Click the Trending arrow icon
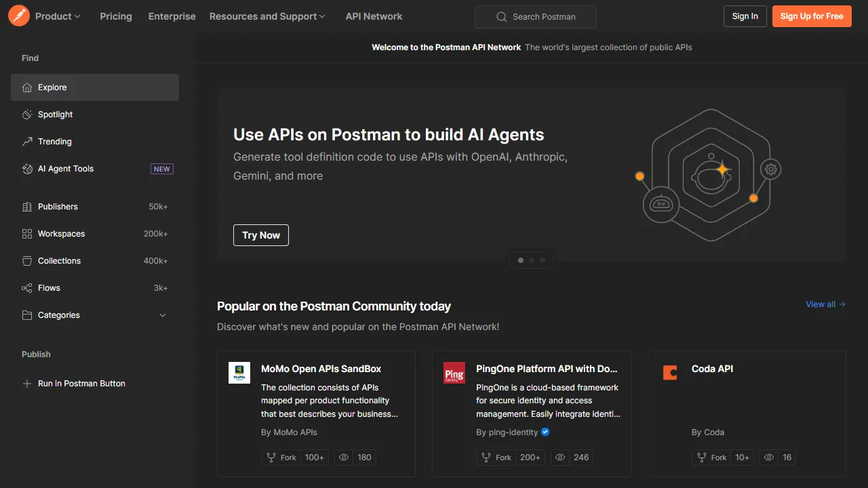Viewport: 868px width, 488px height. coord(27,142)
